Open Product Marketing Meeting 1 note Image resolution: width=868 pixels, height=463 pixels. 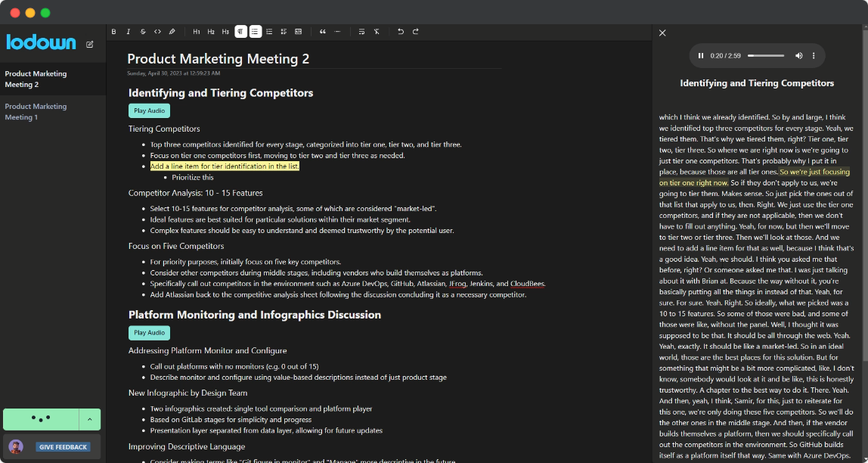(x=36, y=112)
